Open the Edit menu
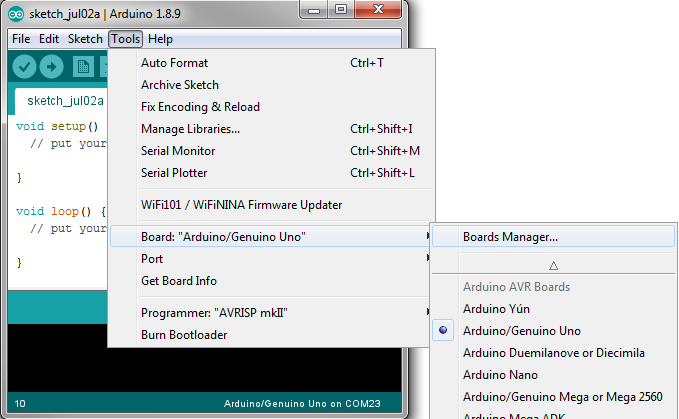This screenshot has height=419, width=679. [49, 39]
